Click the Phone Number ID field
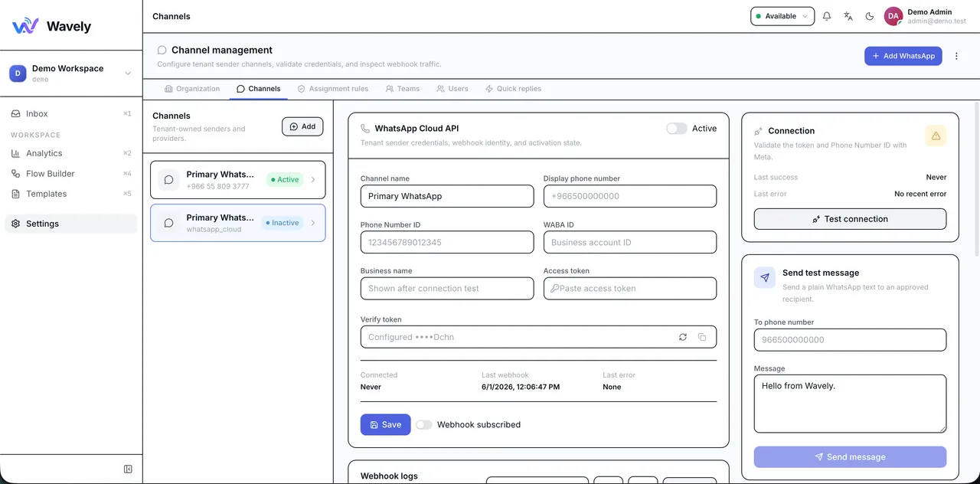This screenshot has width=980, height=484. pos(447,242)
